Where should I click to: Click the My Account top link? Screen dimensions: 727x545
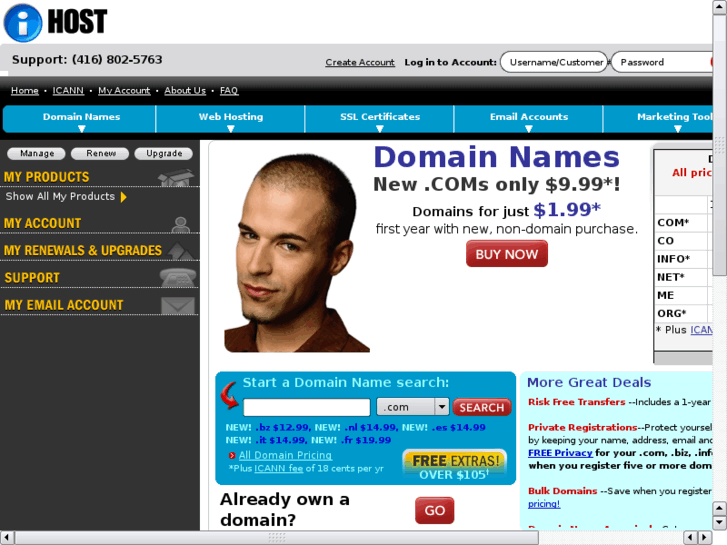point(124,90)
